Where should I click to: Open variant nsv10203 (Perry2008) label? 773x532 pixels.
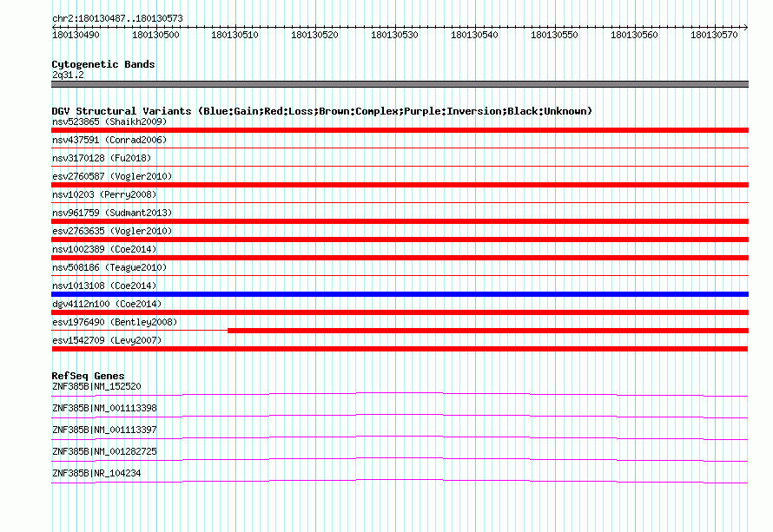pos(104,194)
